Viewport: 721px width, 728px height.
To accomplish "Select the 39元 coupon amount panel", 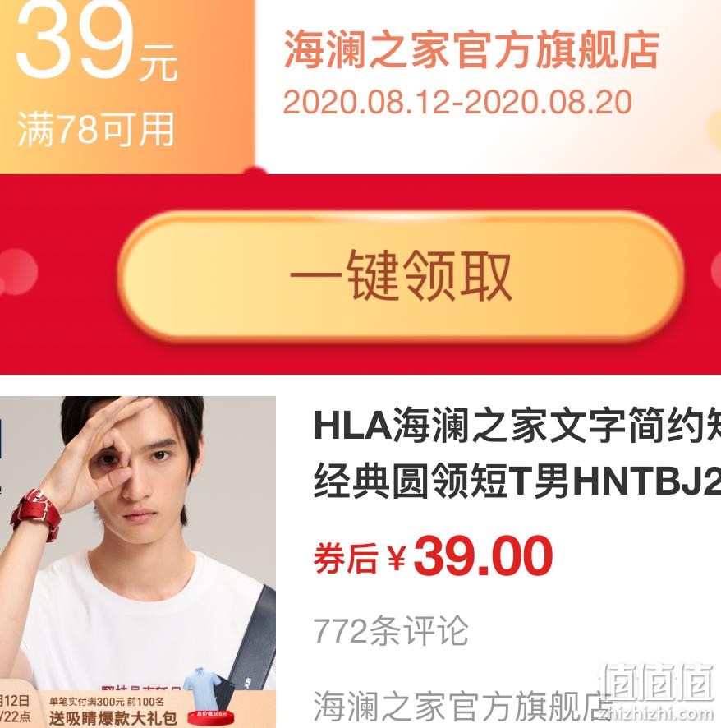I will [127, 86].
